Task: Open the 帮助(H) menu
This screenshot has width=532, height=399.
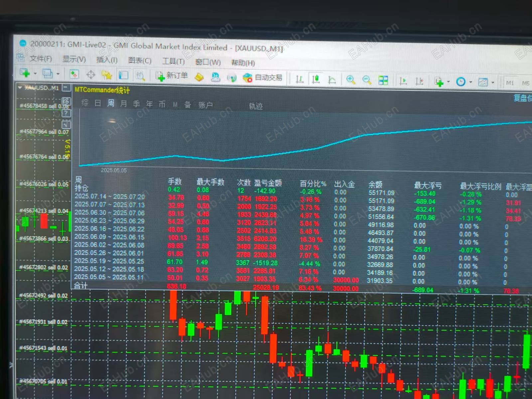Action: pyautogui.click(x=243, y=63)
